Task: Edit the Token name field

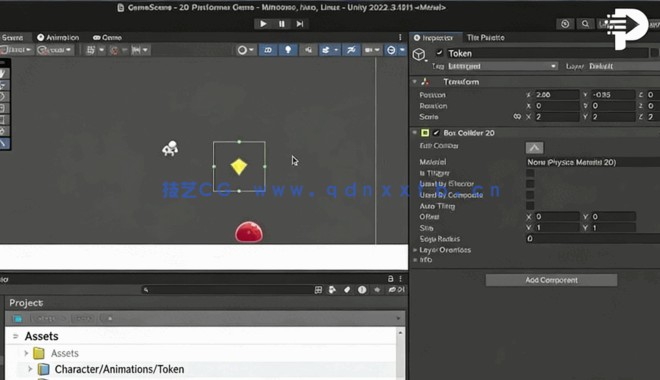Action: (x=546, y=53)
